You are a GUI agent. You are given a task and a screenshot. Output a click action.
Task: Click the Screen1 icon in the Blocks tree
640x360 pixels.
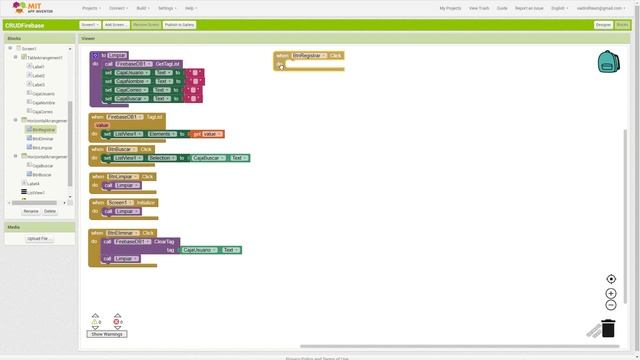pyautogui.click(x=18, y=48)
